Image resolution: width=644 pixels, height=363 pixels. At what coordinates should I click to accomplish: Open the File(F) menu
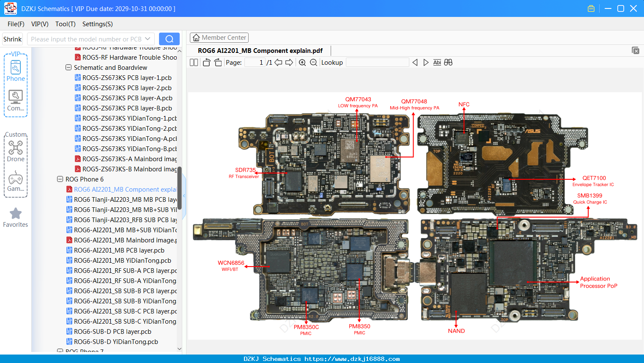tap(16, 24)
